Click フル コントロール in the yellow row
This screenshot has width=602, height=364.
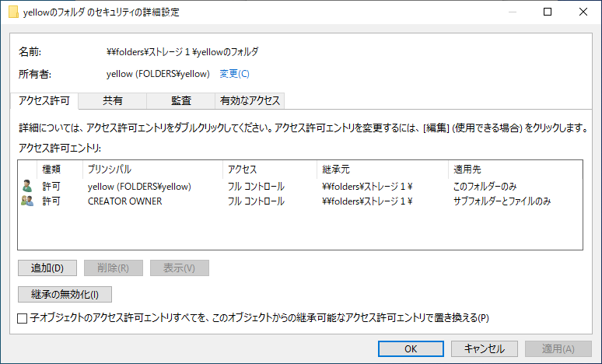pyautogui.click(x=256, y=187)
